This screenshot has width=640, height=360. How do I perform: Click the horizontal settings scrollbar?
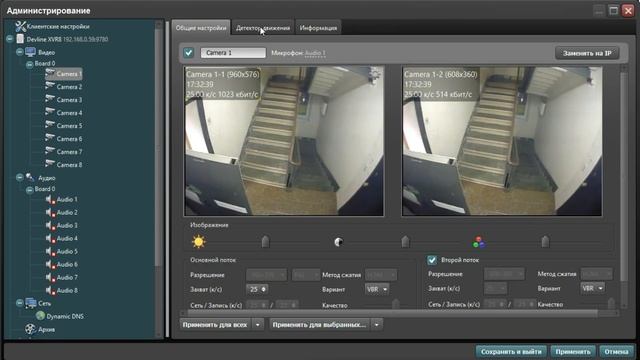click(393, 313)
